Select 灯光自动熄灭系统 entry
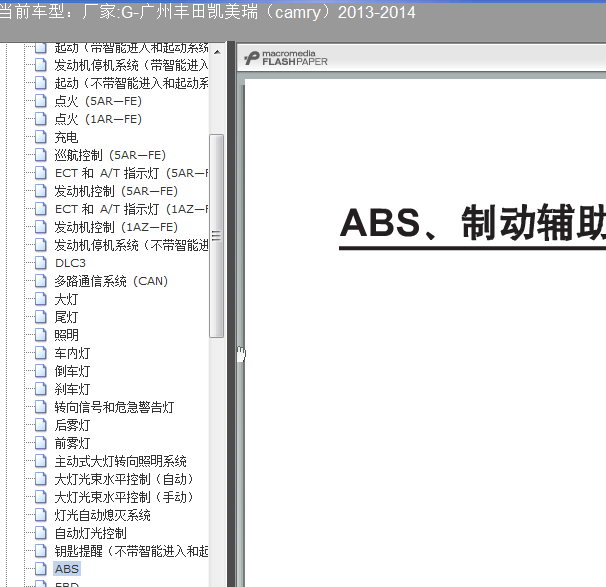 [102, 515]
